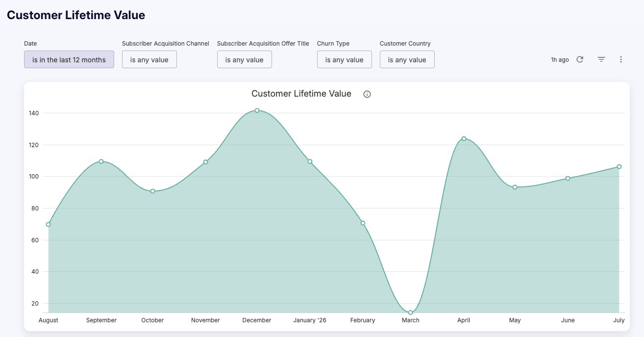Open the three-dot dashboard actions menu

621,59
